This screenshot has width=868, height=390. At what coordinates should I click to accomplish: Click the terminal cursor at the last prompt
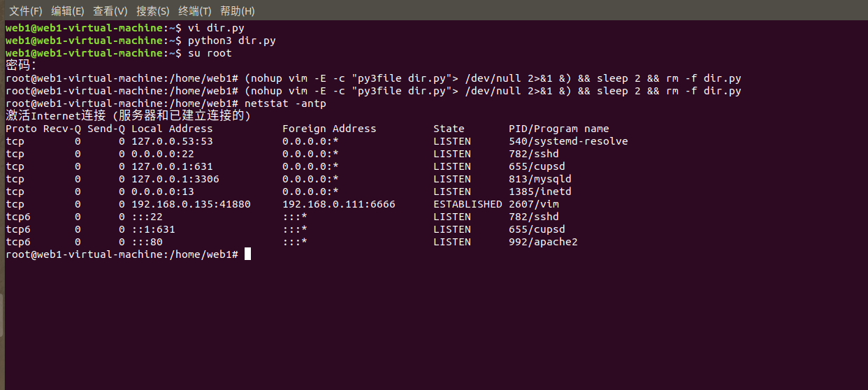pyautogui.click(x=247, y=254)
